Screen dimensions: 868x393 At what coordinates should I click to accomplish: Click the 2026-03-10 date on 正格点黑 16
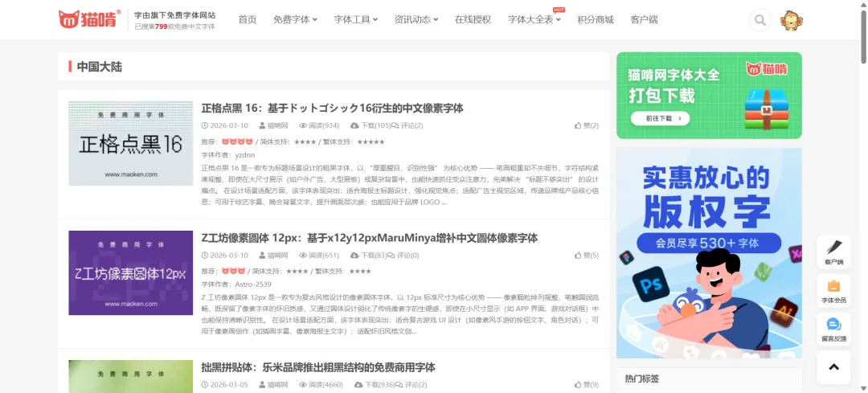tap(225, 125)
